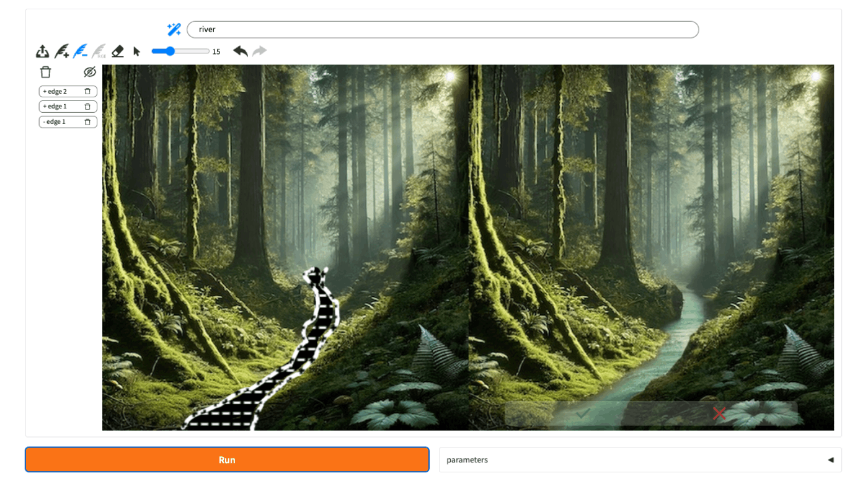Viewport: 868px width, 494px height.
Task: Select the grayed RGB brush tool
Action: click(99, 51)
